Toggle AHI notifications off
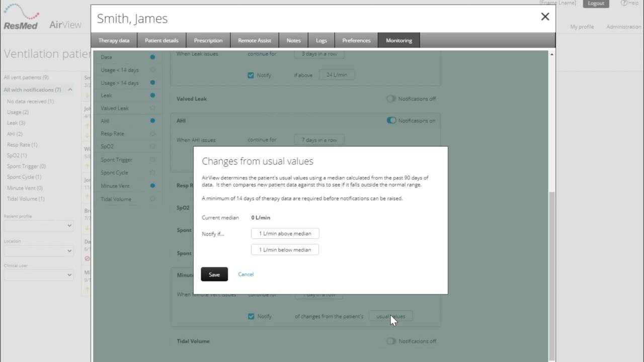The image size is (644, 362). (x=391, y=121)
